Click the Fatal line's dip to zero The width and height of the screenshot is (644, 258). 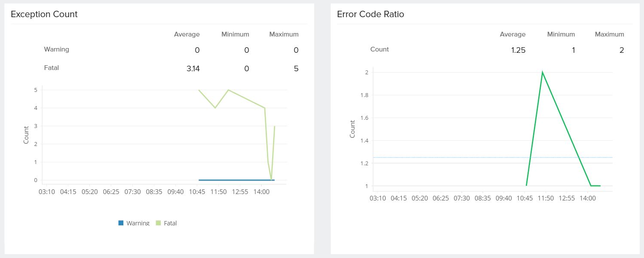click(271, 179)
